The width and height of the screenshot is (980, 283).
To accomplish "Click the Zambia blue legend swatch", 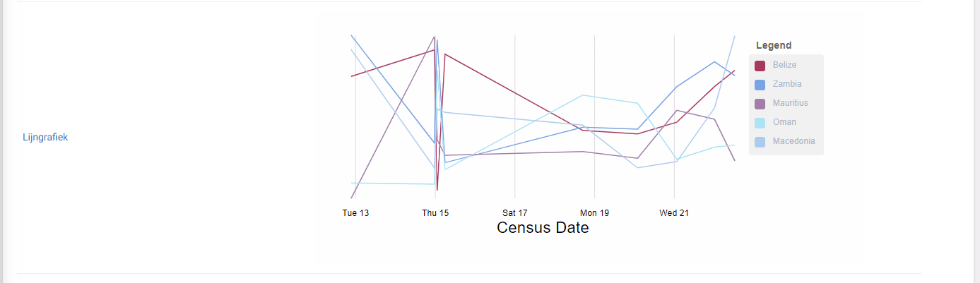I will point(760,85).
